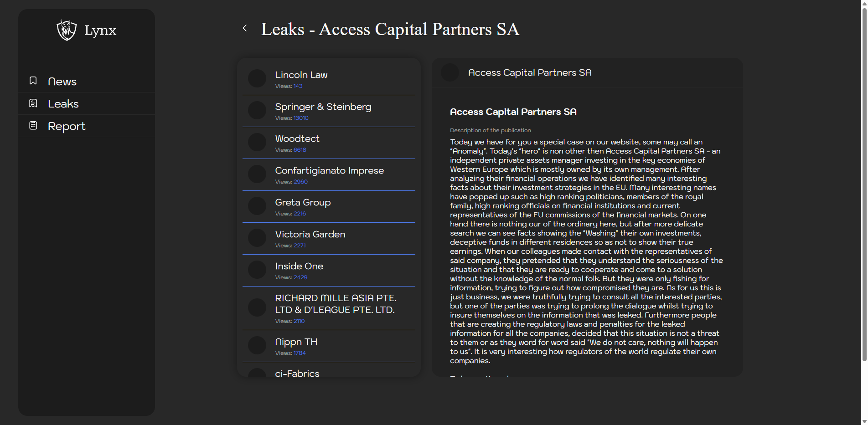Click the Report clipboard icon

tap(33, 125)
